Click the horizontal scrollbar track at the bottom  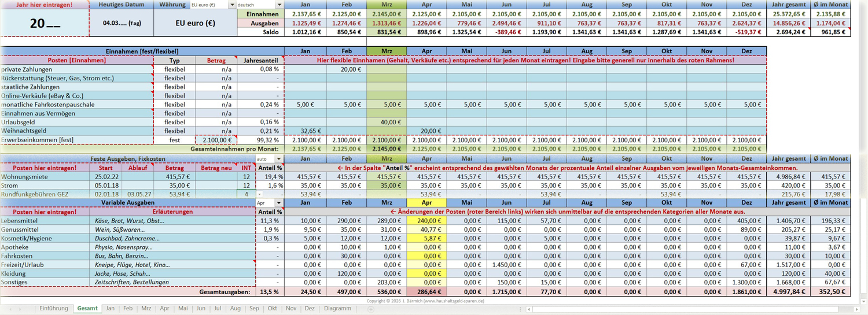(x=693, y=309)
